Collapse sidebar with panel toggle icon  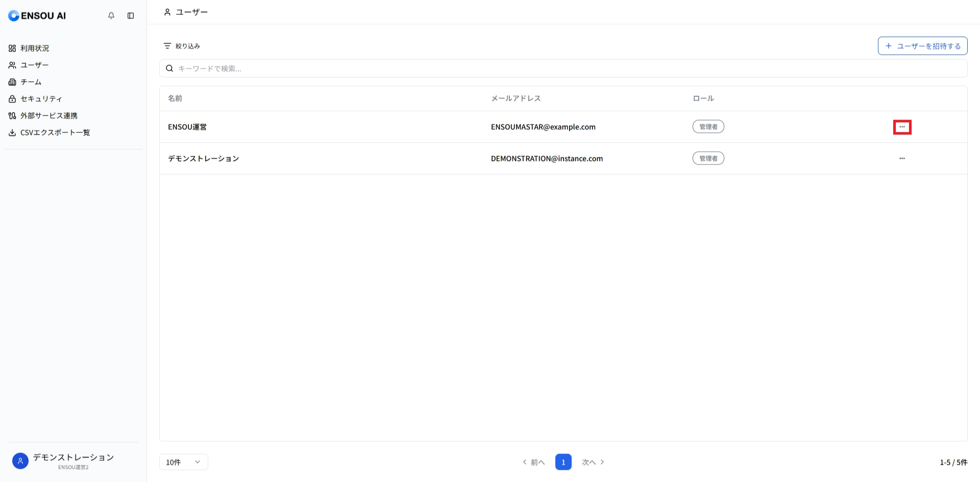131,16
